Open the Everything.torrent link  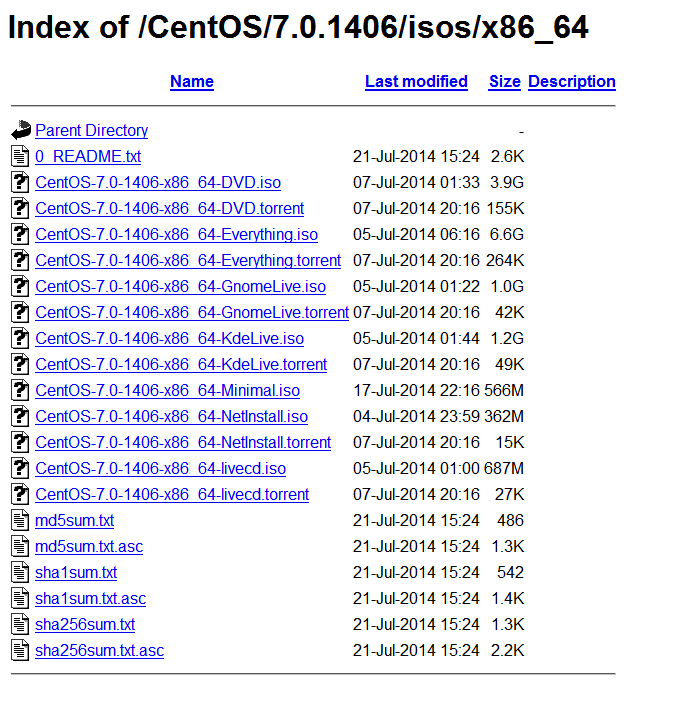[x=188, y=260]
